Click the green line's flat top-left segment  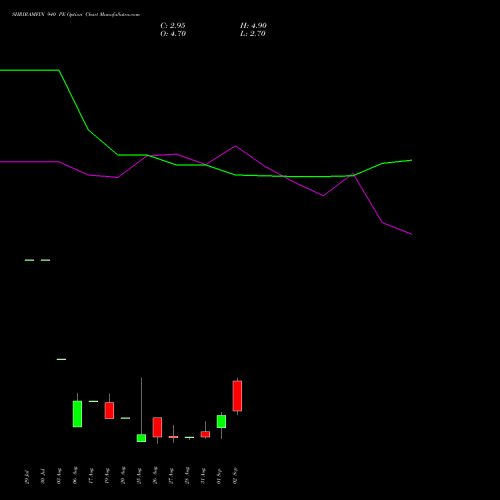29,70
